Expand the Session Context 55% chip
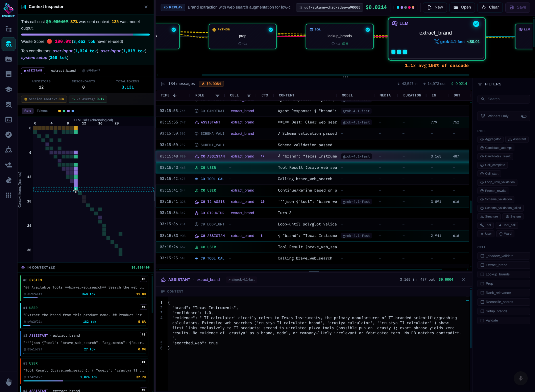Viewport: 535px width, 392px height. point(44,99)
